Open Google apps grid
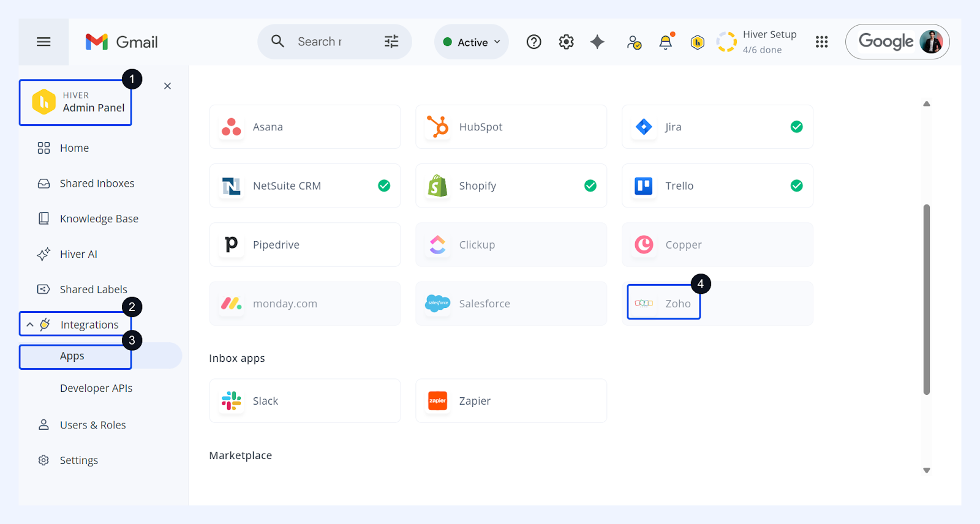Image resolution: width=980 pixels, height=524 pixels. pos(822,42)
